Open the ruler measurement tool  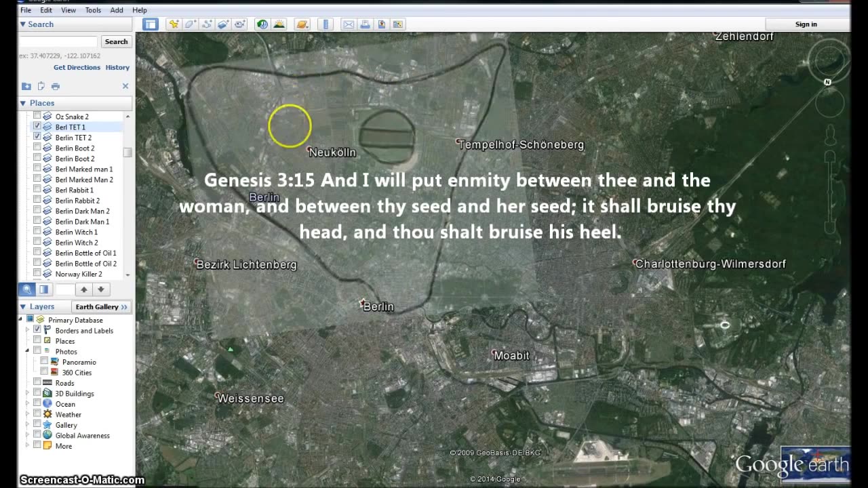click(x=326, y=24)
